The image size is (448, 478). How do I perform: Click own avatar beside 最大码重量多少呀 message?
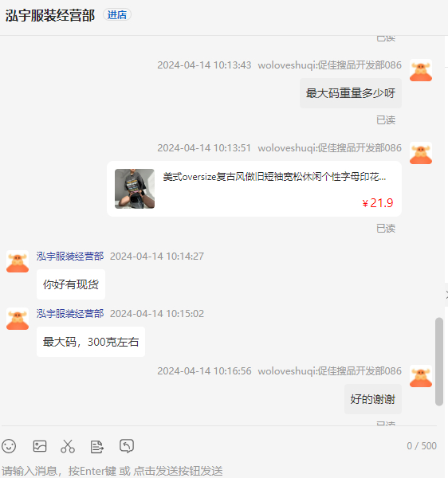pos(421,70)
